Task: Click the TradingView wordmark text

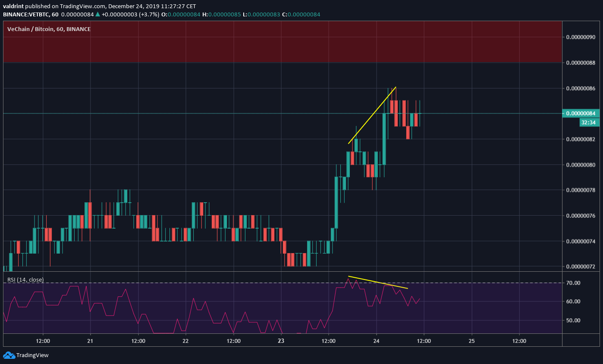Action: [x=32, y=355]
